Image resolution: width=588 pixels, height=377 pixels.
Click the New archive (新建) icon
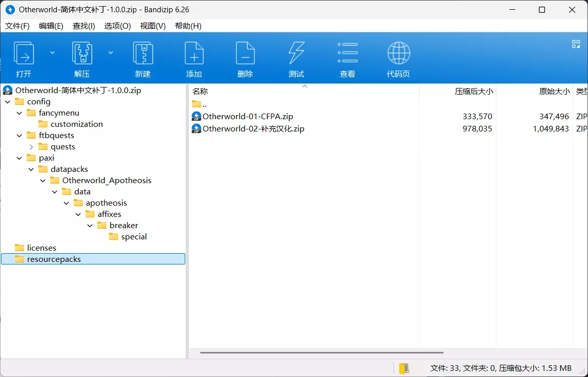[x=143, y=53]
